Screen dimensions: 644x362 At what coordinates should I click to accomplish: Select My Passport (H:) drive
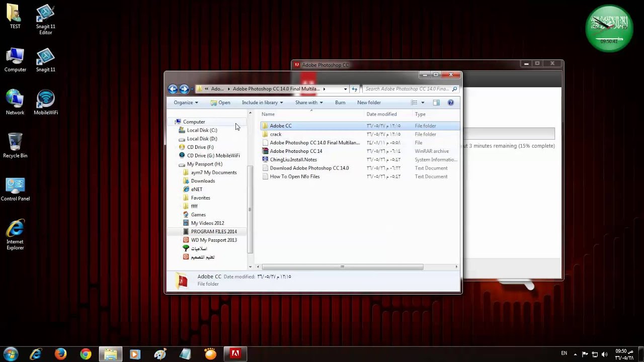204,164
